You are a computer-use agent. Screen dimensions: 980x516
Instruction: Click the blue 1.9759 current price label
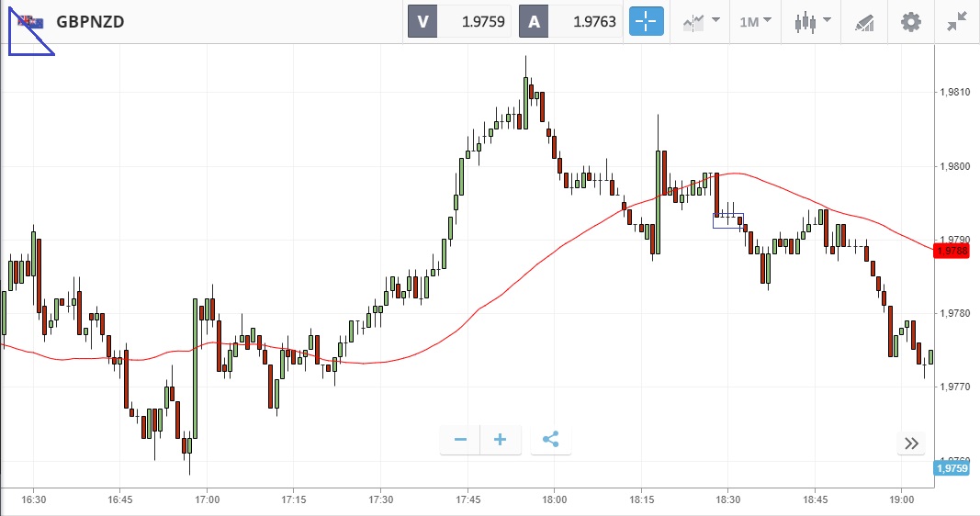tap(952, 468)
